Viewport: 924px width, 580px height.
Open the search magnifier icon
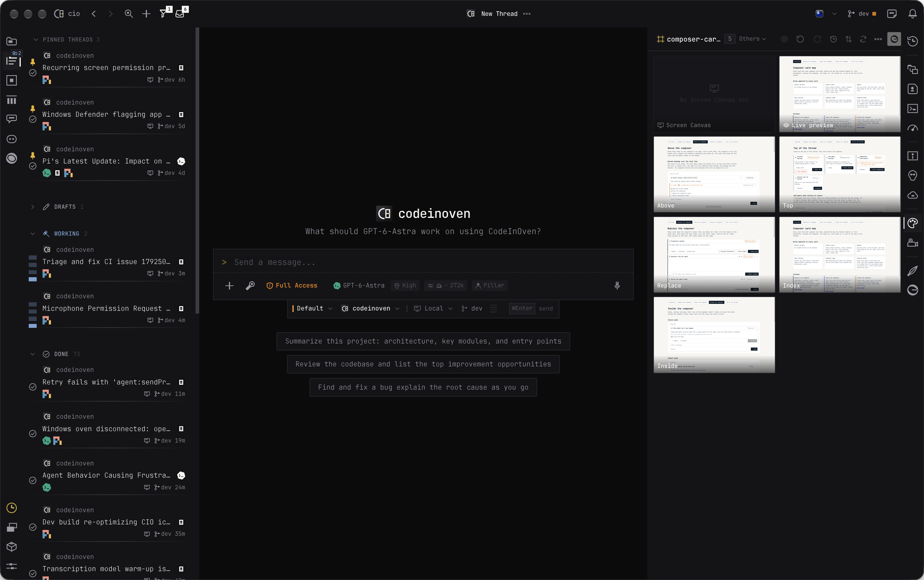coord(129,14)
